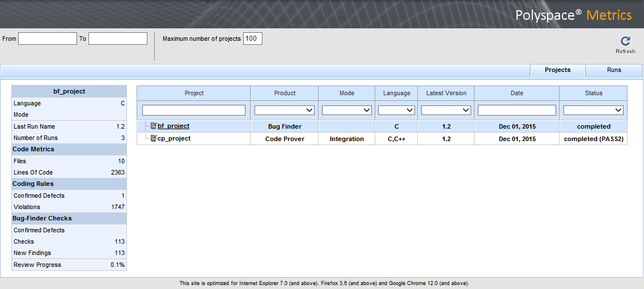Click the Latest Version column header
644x289 pixels.
pos(446,93)
